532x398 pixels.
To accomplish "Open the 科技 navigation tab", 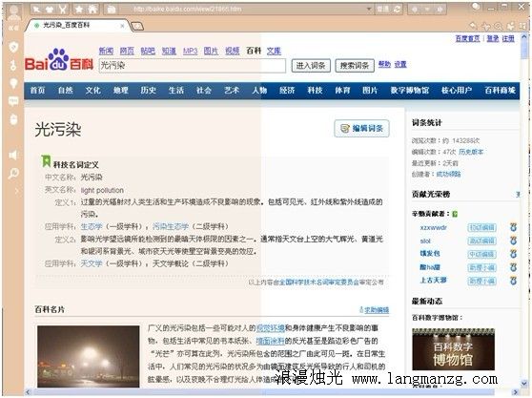I will (x=315, y=91).
